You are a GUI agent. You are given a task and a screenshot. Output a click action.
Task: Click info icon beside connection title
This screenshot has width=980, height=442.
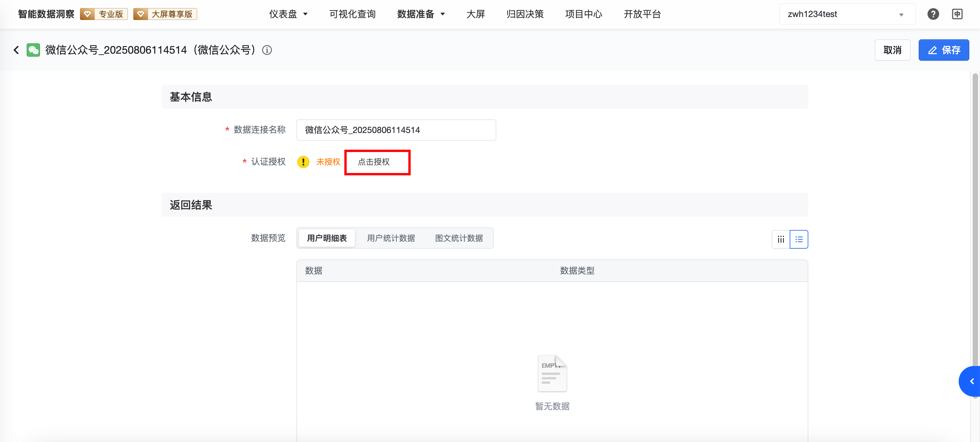(267, 50)
